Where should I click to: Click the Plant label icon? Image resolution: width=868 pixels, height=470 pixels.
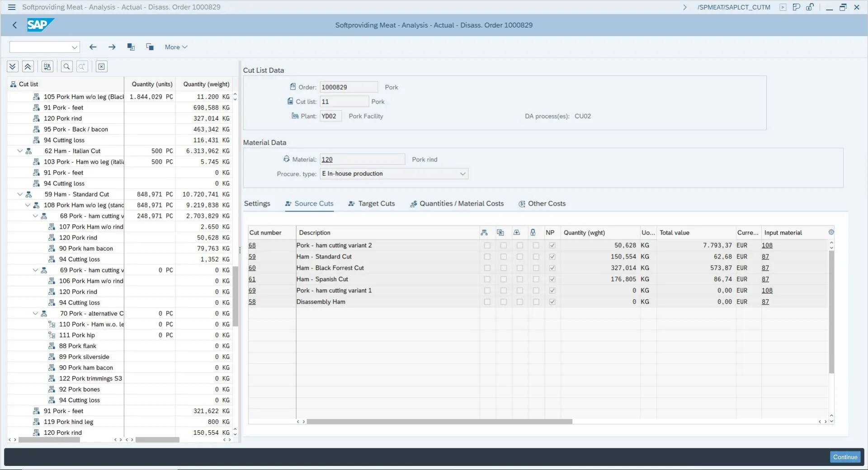tap(295, 116)
